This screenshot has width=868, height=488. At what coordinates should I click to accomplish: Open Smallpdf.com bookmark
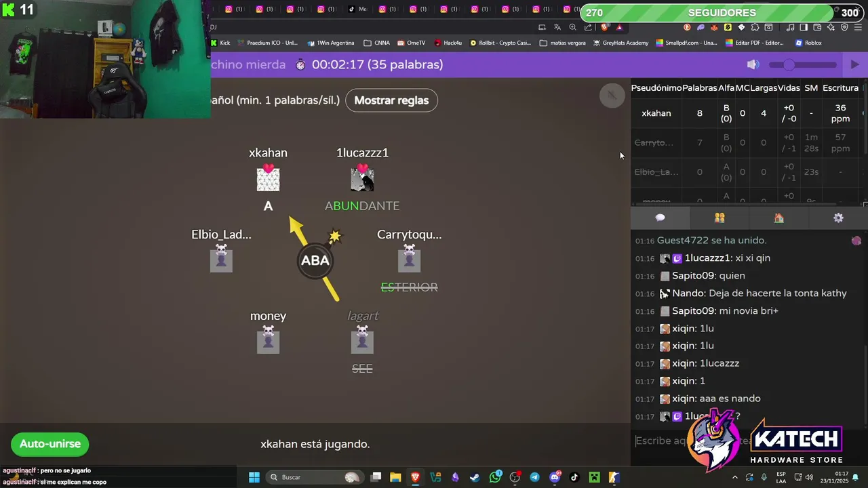687,43
